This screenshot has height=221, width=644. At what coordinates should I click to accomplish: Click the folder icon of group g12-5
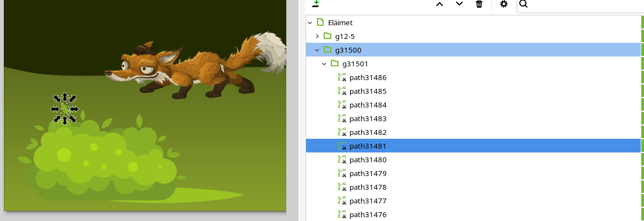pos(327,36)
